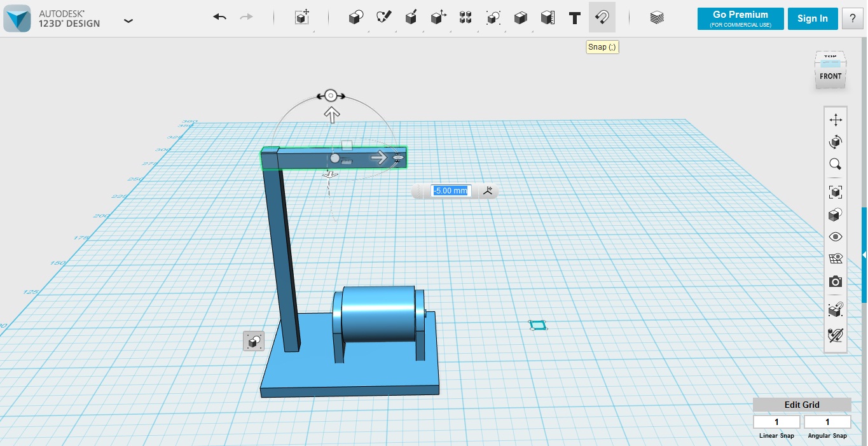Open the Materials icon in the toolbar
The height and width of the screenshot is (446, 868).
pos(657,18)
